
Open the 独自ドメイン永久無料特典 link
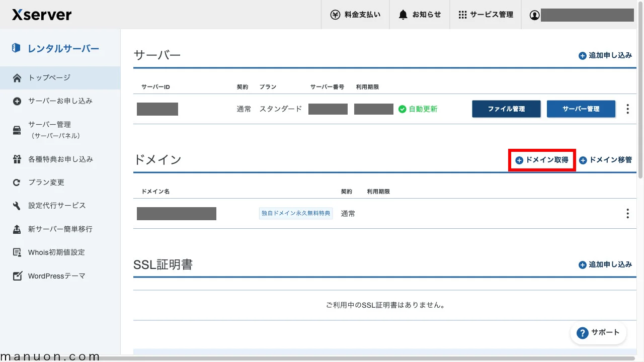(x=296, y=213)
